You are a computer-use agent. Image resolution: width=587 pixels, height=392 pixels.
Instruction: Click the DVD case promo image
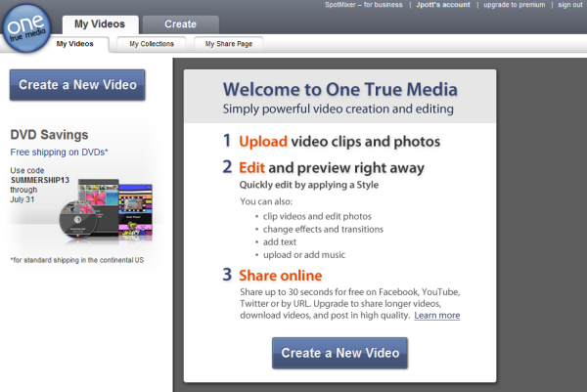coord(106,210)
